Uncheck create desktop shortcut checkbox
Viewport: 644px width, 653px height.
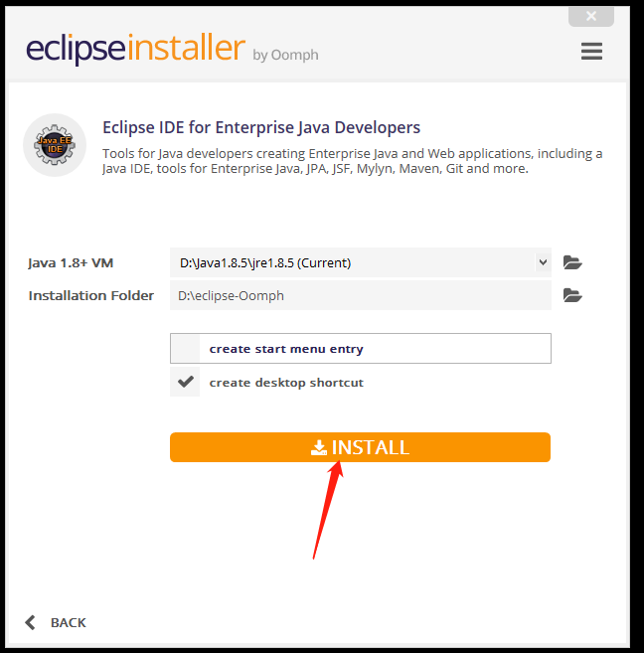tap(185, 382)
